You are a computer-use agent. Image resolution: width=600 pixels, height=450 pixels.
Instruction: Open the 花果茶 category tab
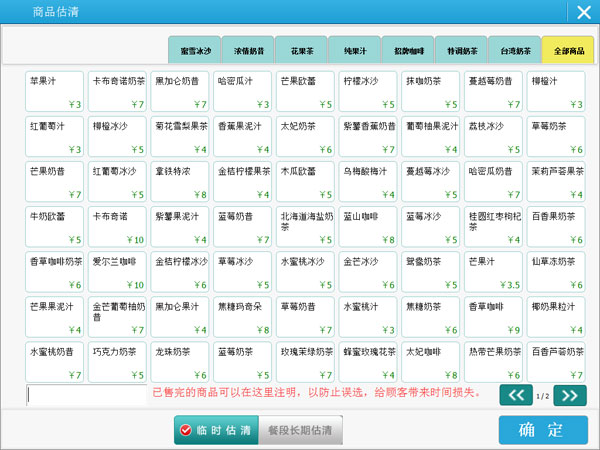pyautogui.click(x=301, y=50)
